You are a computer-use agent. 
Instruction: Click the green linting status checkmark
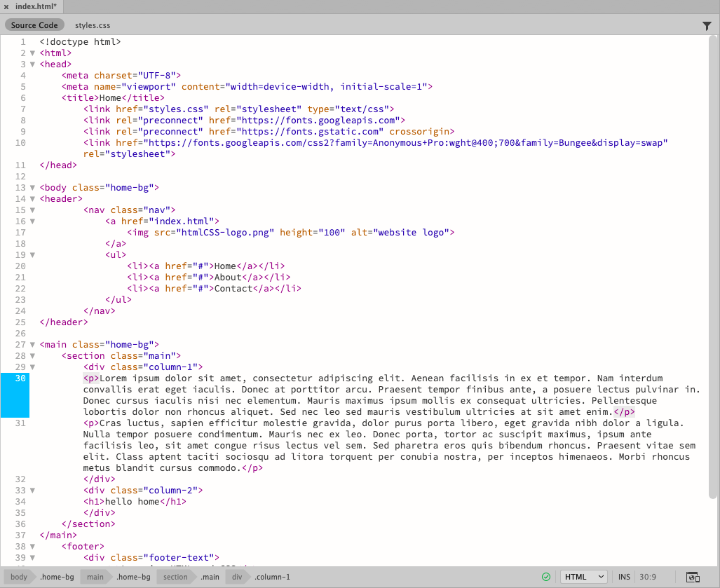click(546, 577)
